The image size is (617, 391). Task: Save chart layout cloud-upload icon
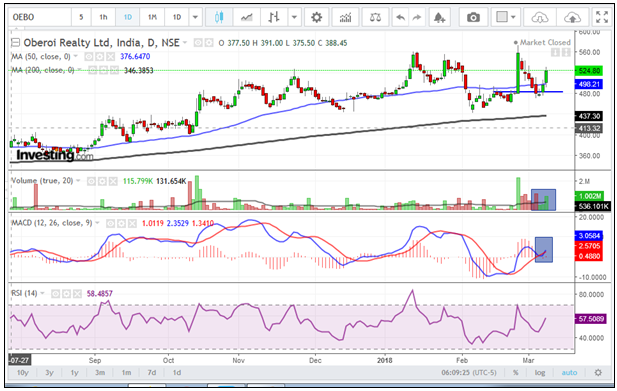pyautogui.click(x=572, y=17)
